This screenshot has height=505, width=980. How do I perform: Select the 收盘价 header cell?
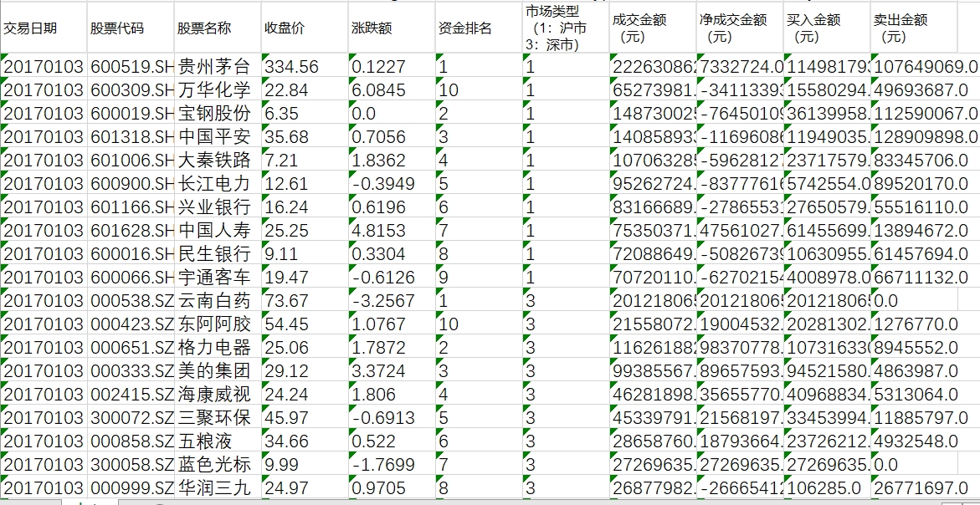[305, 28]
